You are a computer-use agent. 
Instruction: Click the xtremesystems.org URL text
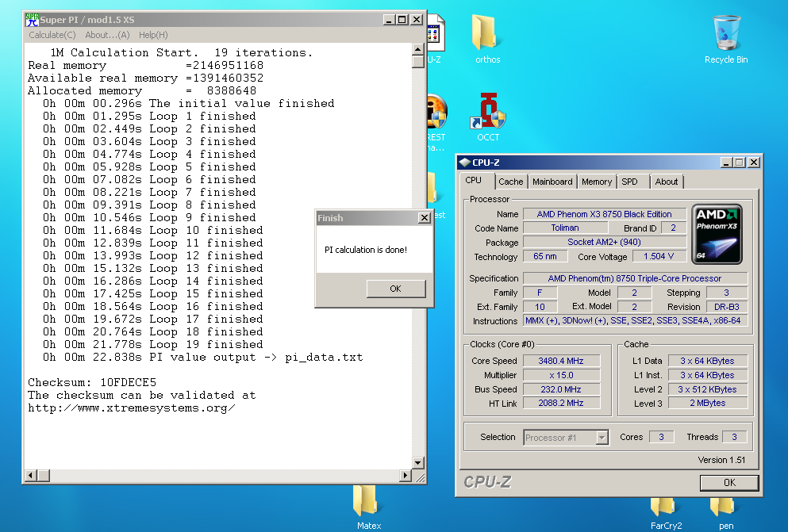click(x=131, y=408)
